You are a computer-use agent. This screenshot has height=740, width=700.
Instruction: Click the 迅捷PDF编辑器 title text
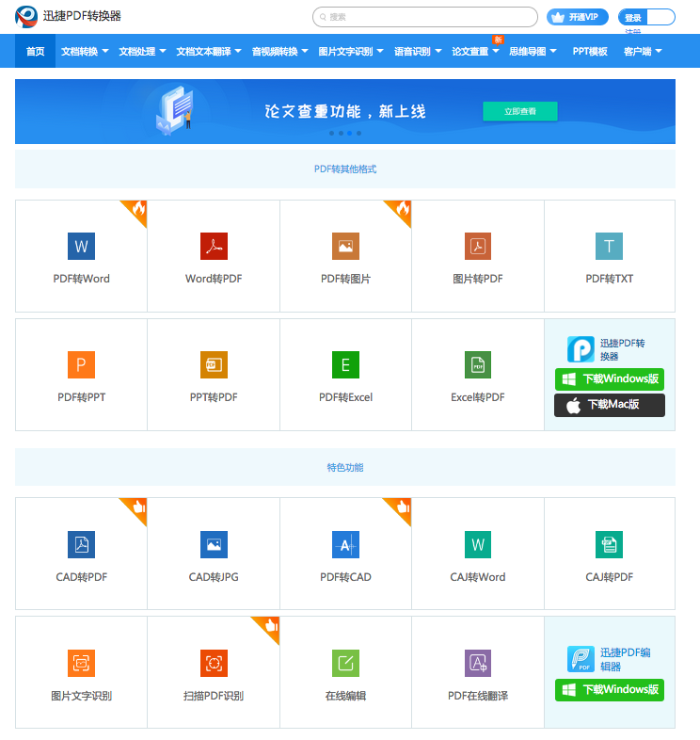point(625,659)
